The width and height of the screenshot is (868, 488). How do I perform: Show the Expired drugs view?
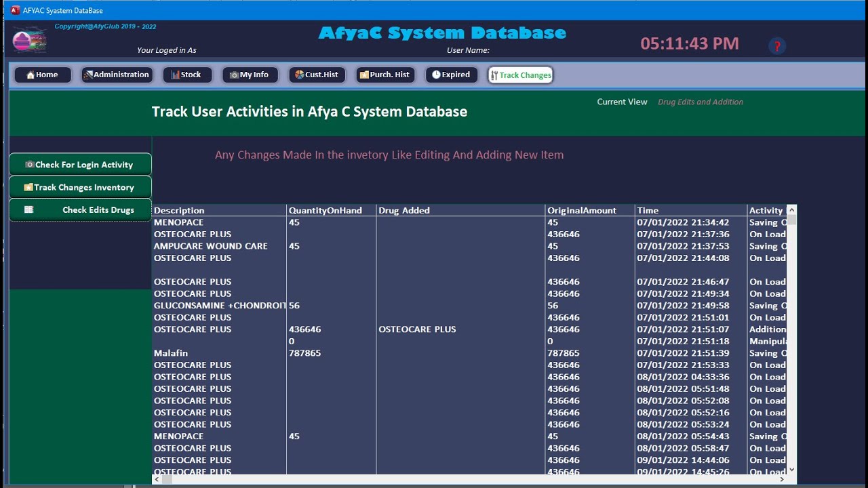point(452,75)
